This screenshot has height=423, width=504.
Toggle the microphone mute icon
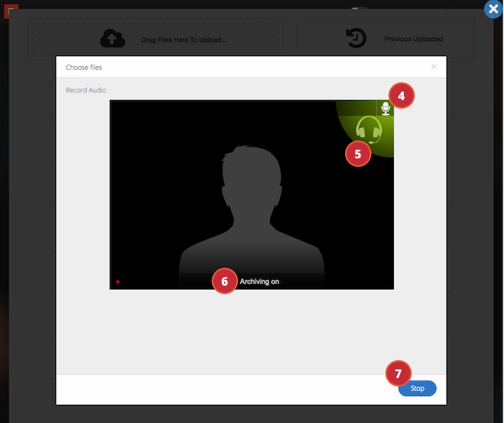[x=385, y=109]
